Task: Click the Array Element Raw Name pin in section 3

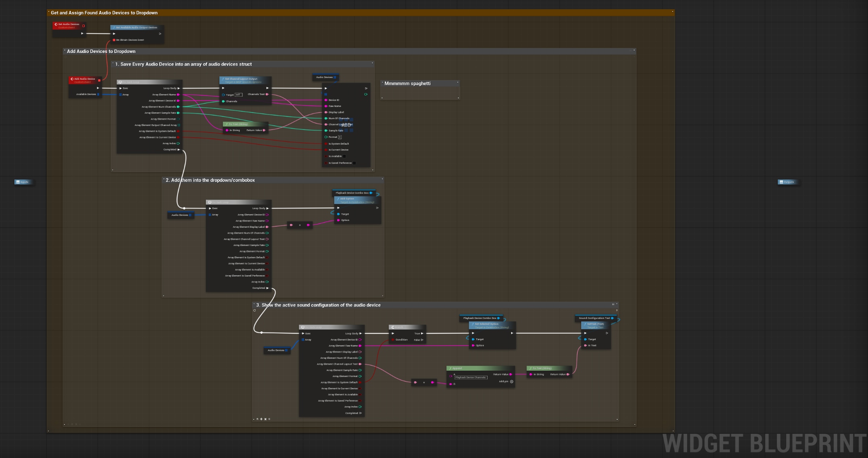Action: (x=360, y=346)
